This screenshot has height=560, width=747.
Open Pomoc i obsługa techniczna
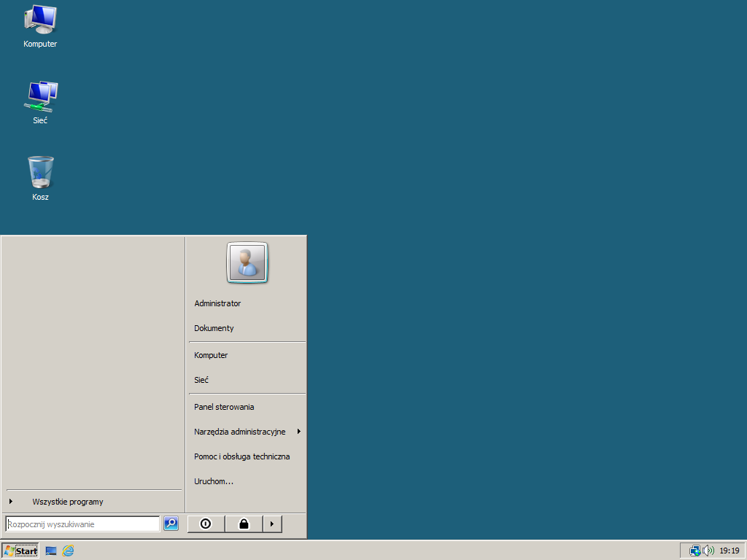247,456
